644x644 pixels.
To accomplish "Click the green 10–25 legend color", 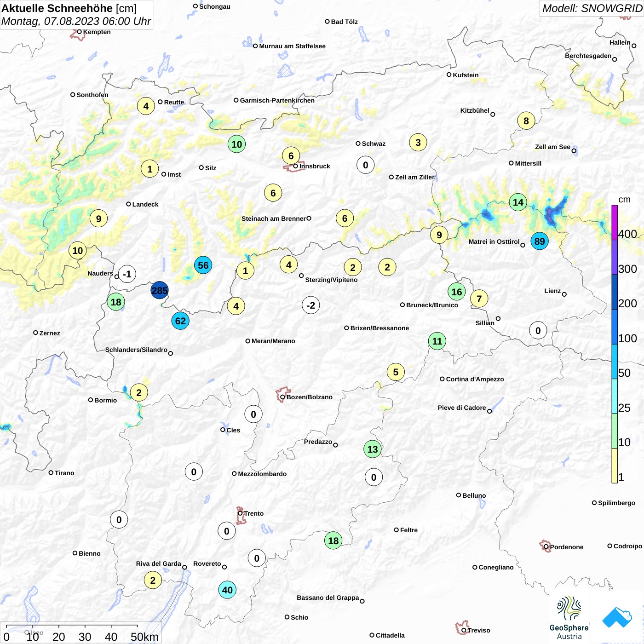I will [615, 431].
